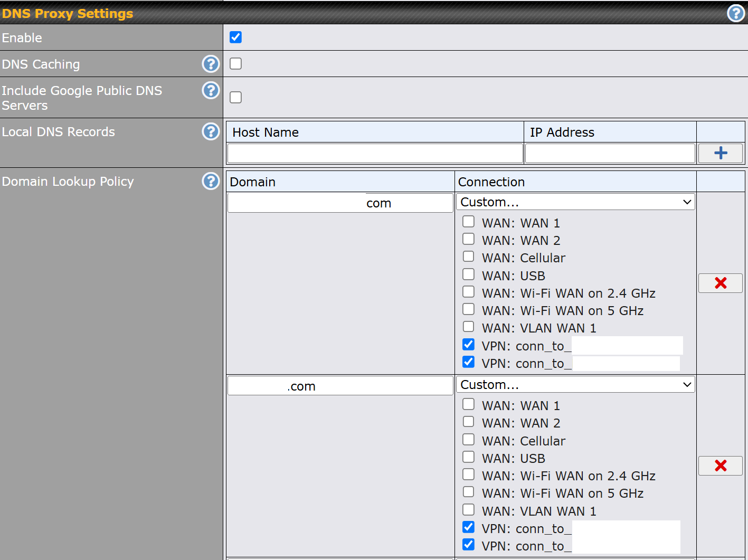This screenshot has width=748, height=560.
Task: Show help for Domain Lookup Policy
Action: 211,181
